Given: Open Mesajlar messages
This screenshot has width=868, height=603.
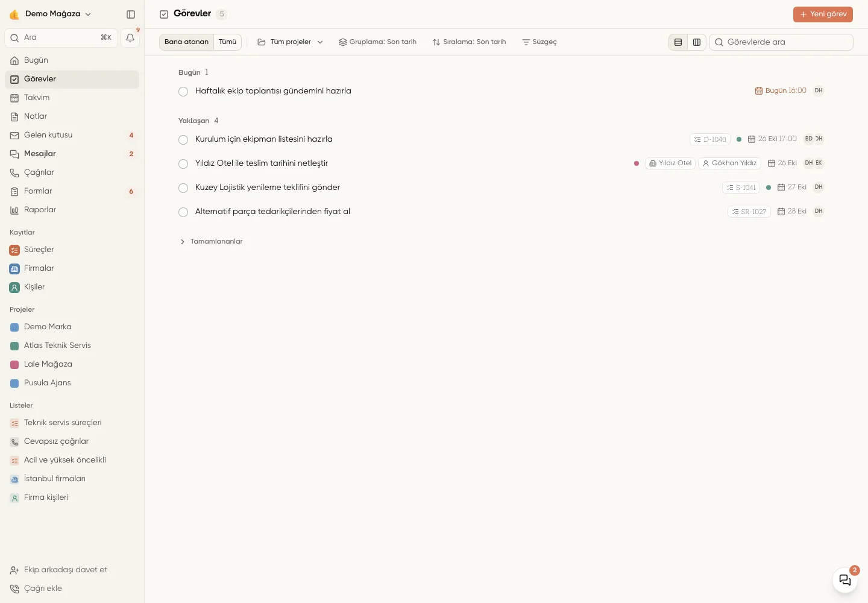Looking at the screenshot, I should (x=72, y=154).
